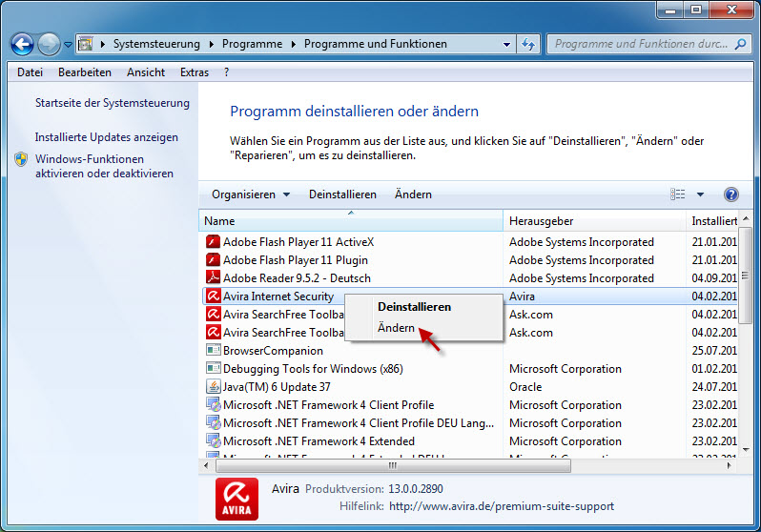The image size is (761, 532).
Task: Open the address bar previous locations dropdown
Action: click(x=506, y=45)
